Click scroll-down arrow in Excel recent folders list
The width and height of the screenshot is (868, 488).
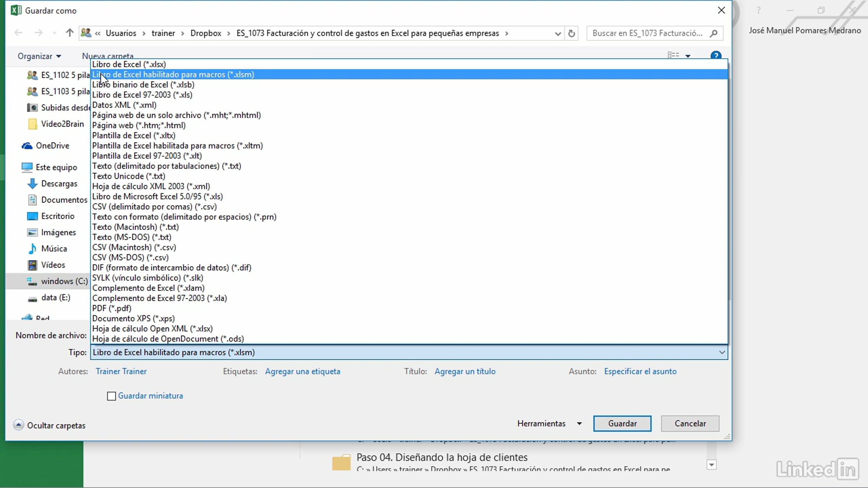click(x=711, y=465)
